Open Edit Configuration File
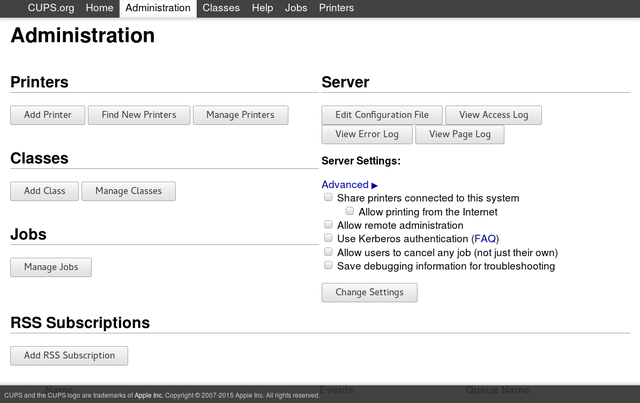The image size is (640, 403). (382, 115)
